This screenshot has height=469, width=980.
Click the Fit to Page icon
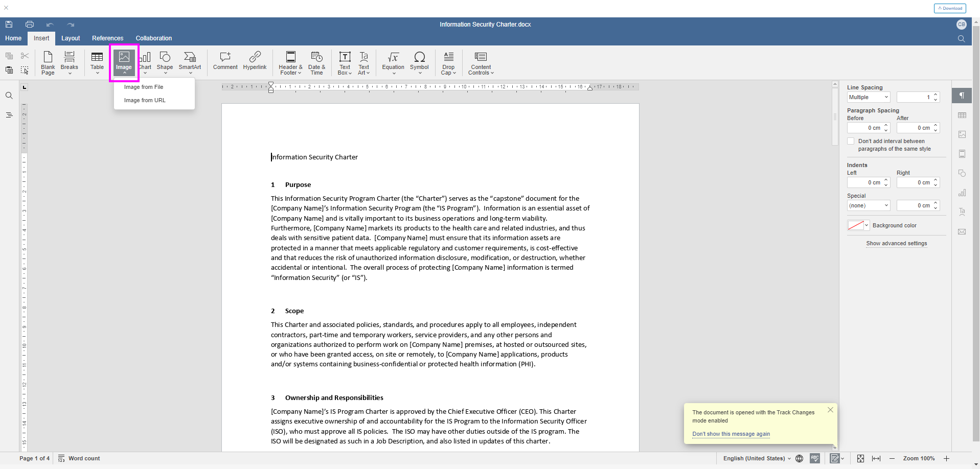pyautogui.click(x=860, y=458)
